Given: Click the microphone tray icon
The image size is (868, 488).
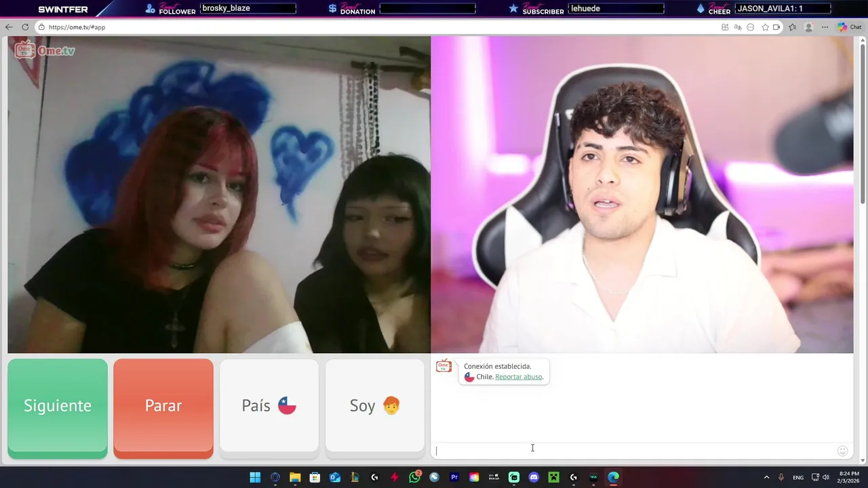Looking at the screenshot, I should click(781, 477).
